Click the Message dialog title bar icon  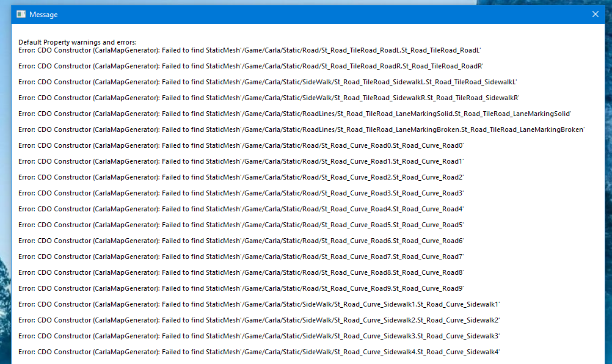point(21,14)
